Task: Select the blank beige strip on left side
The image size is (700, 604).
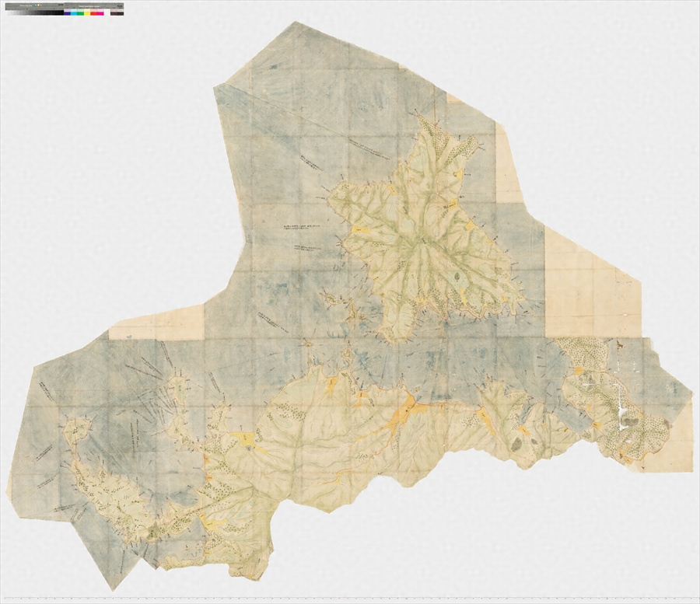Action: [156, 324]
